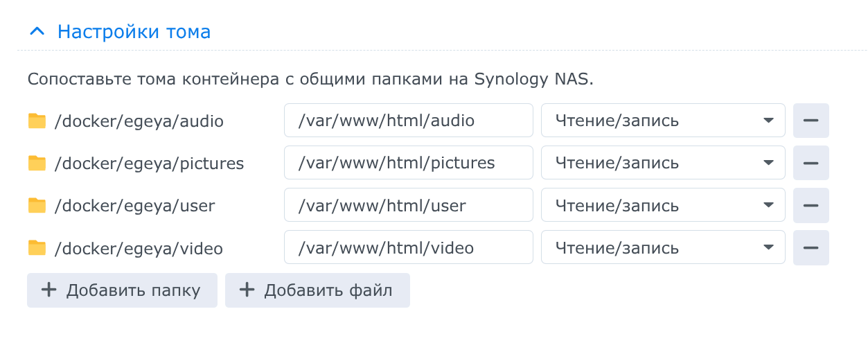Screen dimensions: 868x343
Task: Click the Настройки тома section title
Action: coord(134,32)
